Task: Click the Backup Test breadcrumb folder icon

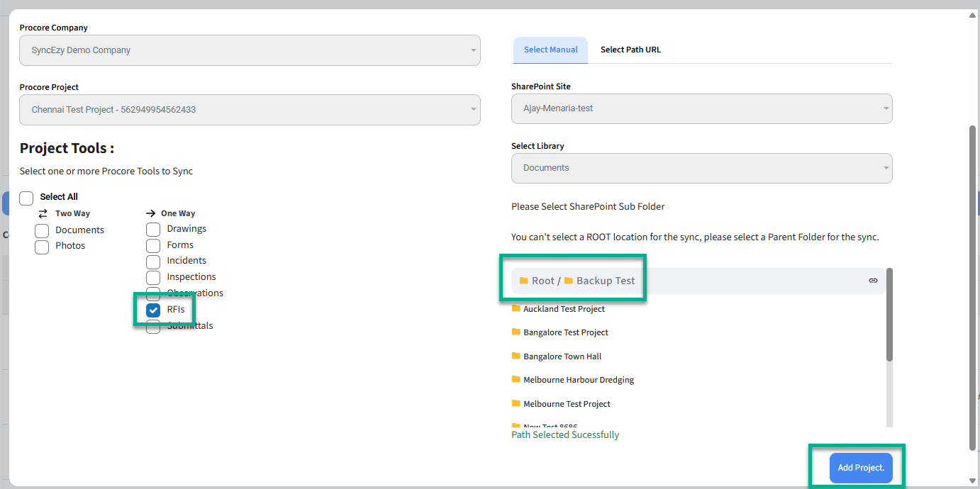Action: point(568,281)
